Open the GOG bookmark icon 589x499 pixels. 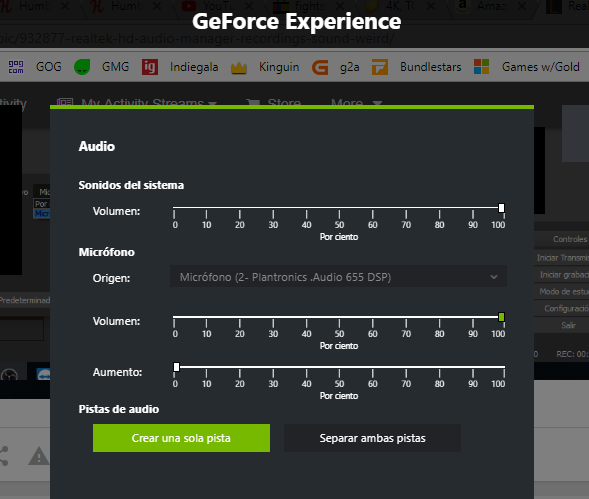(x=16, y=67)
